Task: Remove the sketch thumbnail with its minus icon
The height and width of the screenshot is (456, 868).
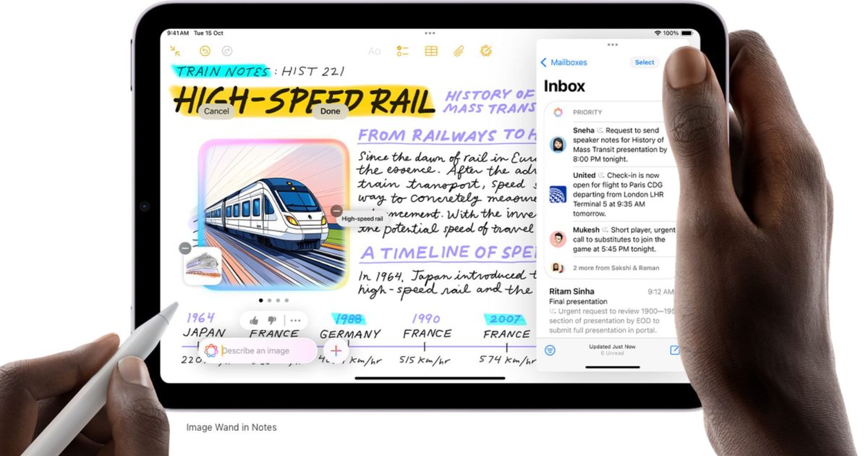Action: click(x=185, y=248)
